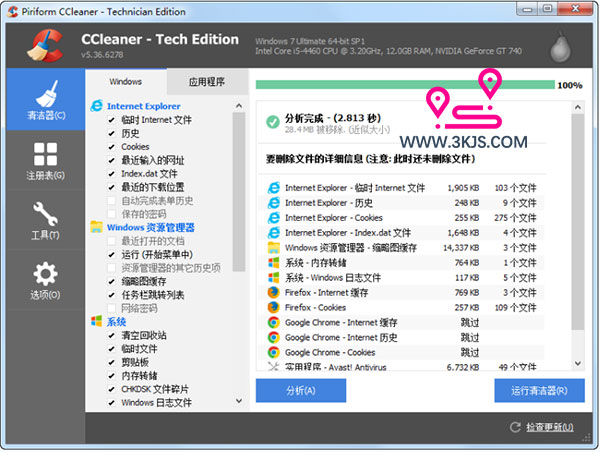Image resolution: width=600 pixels, height=452 pixels.
Task: Select the 系统 category heading
Action: tap(116, 321)
